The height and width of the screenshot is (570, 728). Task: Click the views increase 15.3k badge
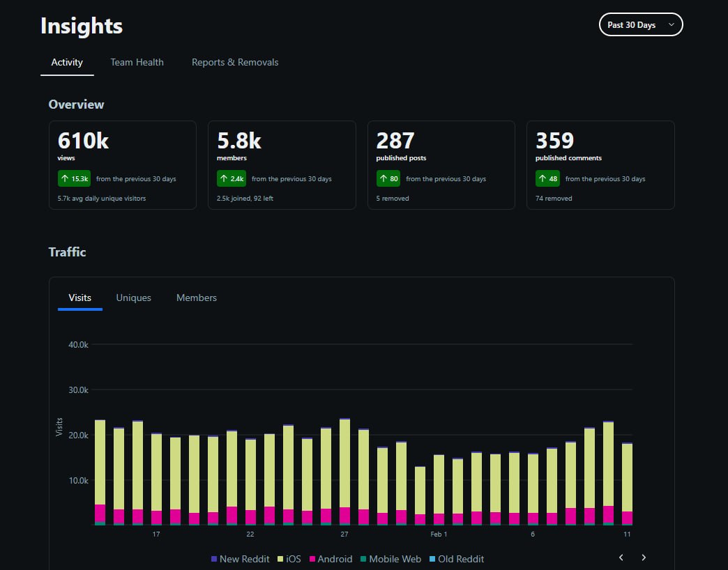(x=74, y=179)
